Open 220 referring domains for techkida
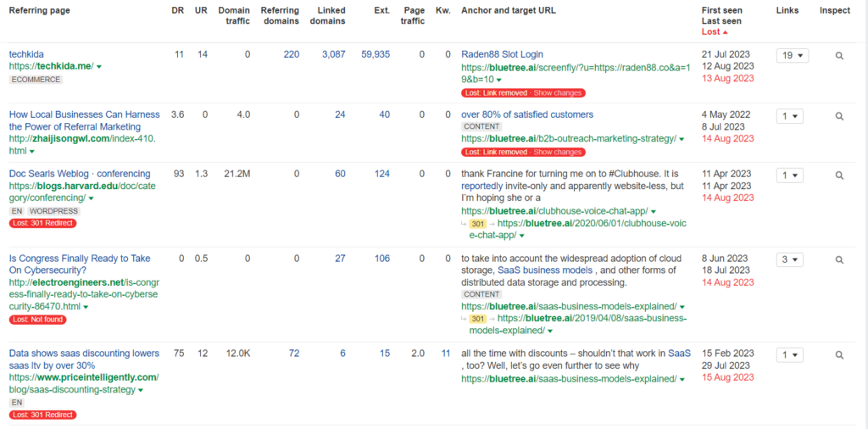Screen dimensions: 868x429 point(292,54)
